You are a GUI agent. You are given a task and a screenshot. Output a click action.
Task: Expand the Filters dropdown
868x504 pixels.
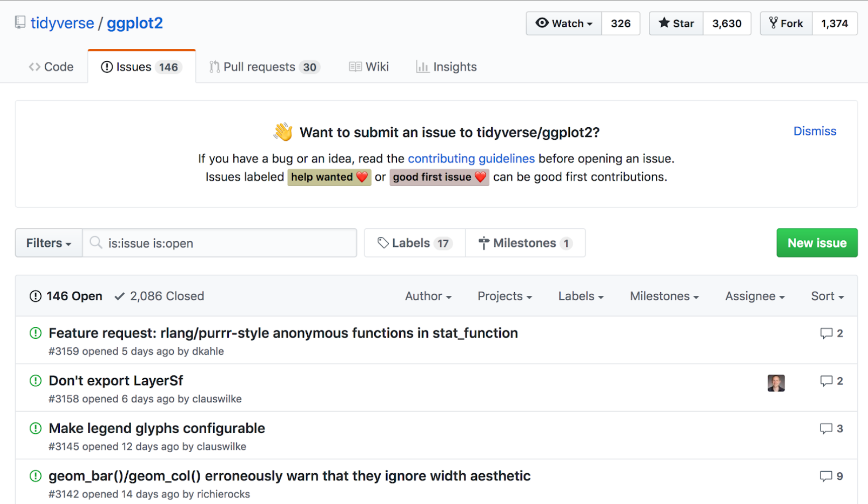click(x=49, y=243)
